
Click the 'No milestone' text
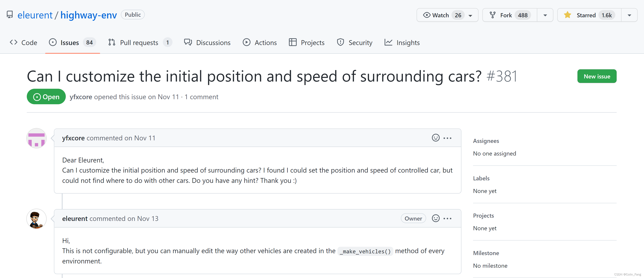click(490, 266)
